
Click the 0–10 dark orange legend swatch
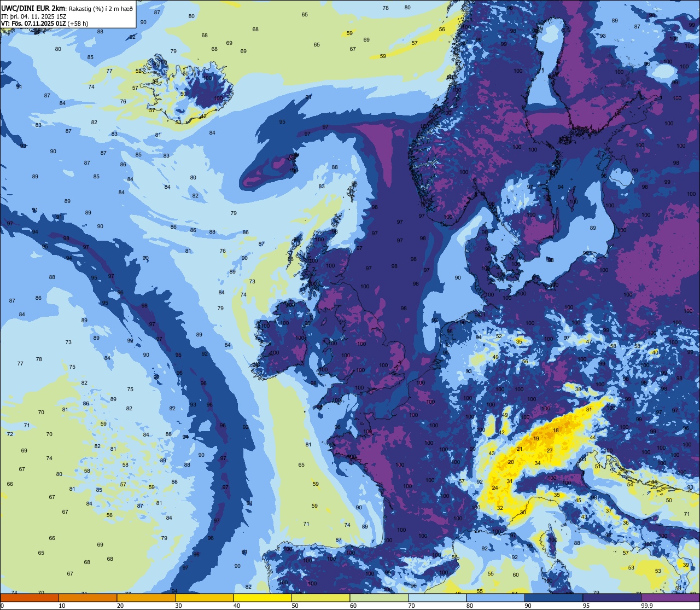30,597
